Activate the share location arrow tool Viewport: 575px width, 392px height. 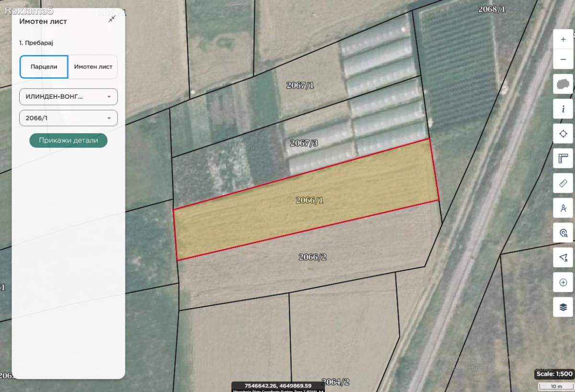[x=563, y=257]
